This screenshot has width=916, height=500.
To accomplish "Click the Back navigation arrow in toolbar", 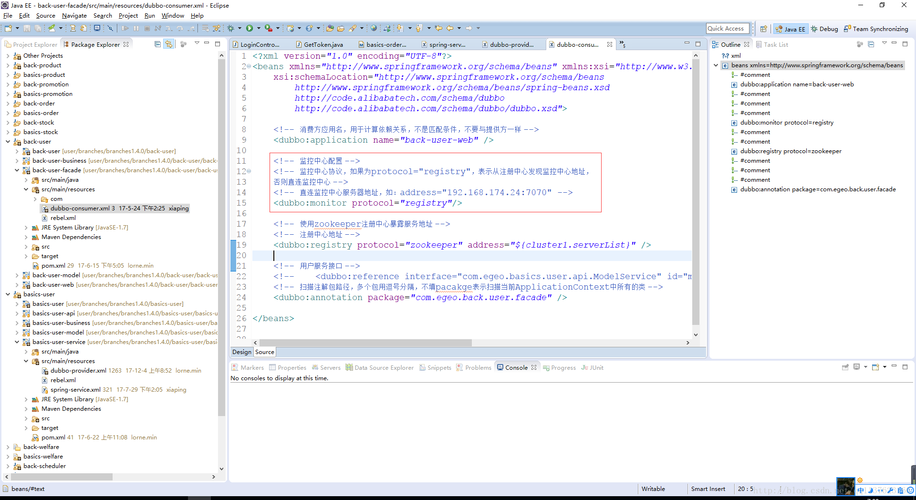I will pos(450,28).
